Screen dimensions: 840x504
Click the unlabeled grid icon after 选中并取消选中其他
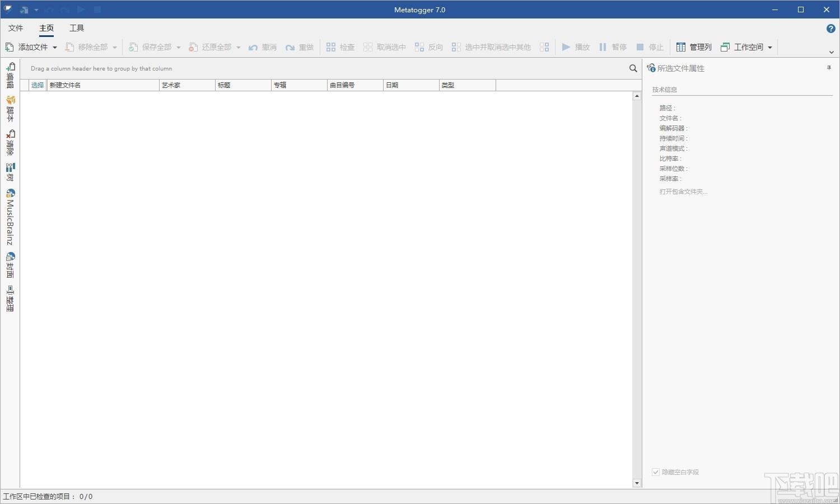coord(544,47)
